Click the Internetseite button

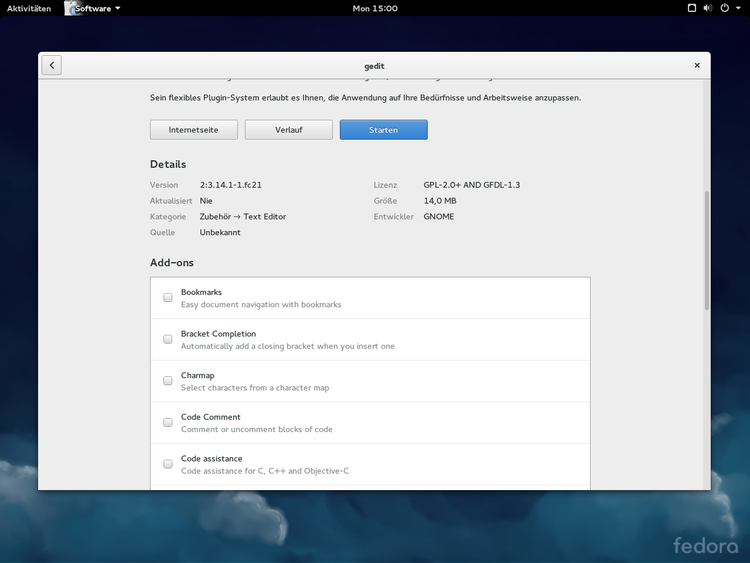click(x=193, y=130)
